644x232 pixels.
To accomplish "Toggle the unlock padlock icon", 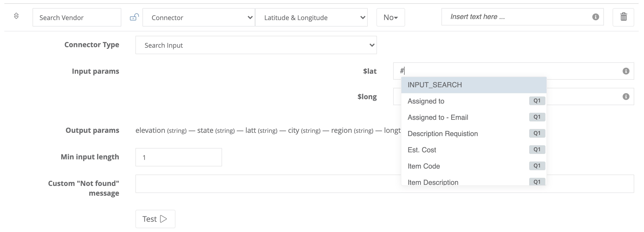I will point(134,17).
